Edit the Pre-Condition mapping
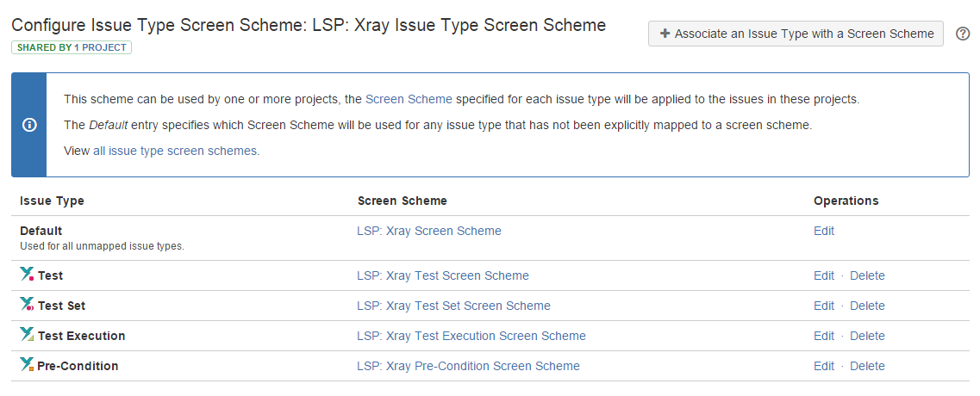 tap(824, 365)
